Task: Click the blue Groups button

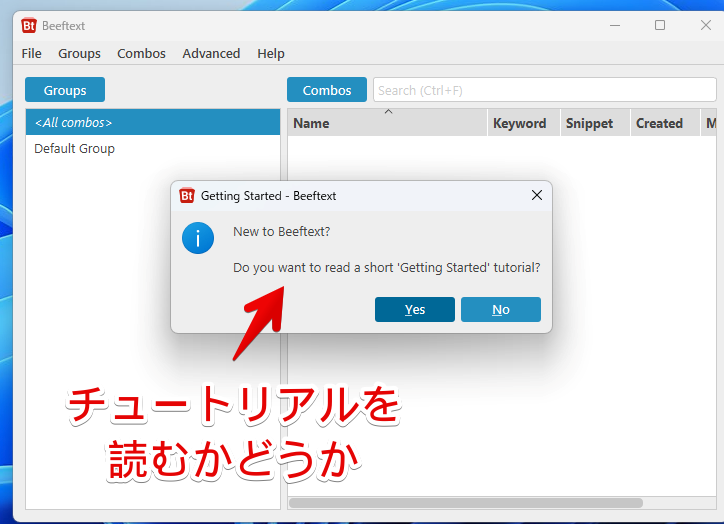Action: pyautogui.click(x=65, y=90)
